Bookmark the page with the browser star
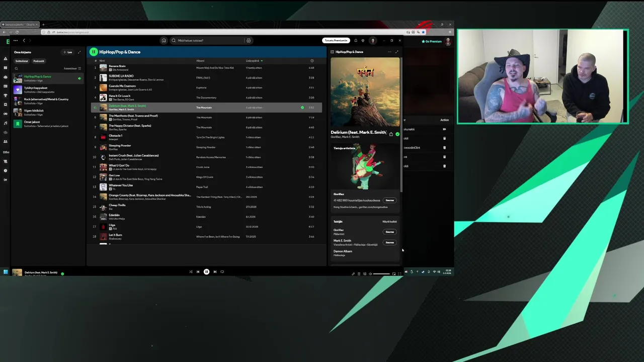644x362 pixels. point(423,32)
